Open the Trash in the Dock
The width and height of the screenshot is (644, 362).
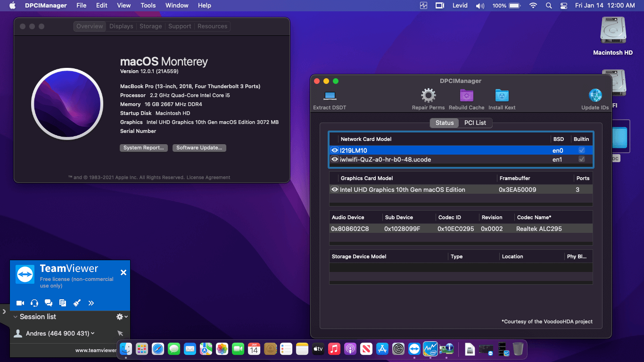click(x=518, y=349)
